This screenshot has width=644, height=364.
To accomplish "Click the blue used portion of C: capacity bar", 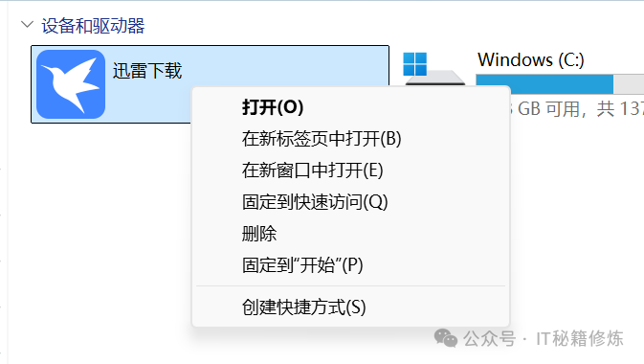I will pos(544,80).
